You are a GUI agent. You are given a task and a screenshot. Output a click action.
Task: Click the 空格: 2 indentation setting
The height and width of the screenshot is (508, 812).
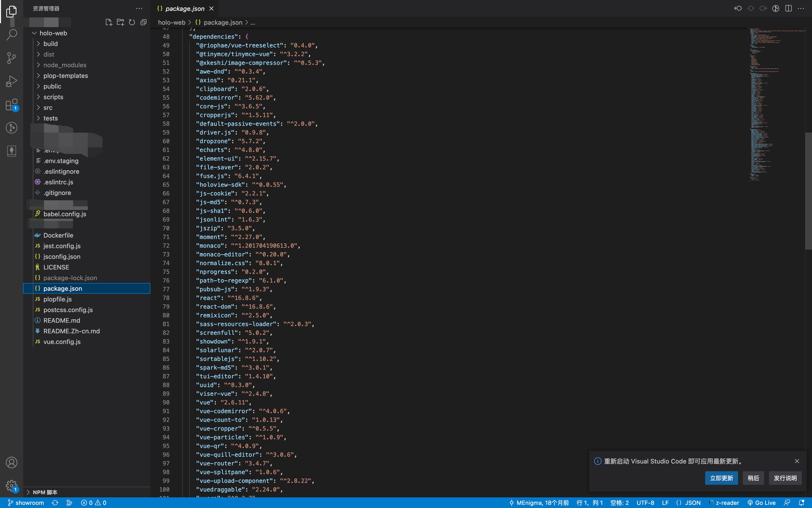point(619,503)
